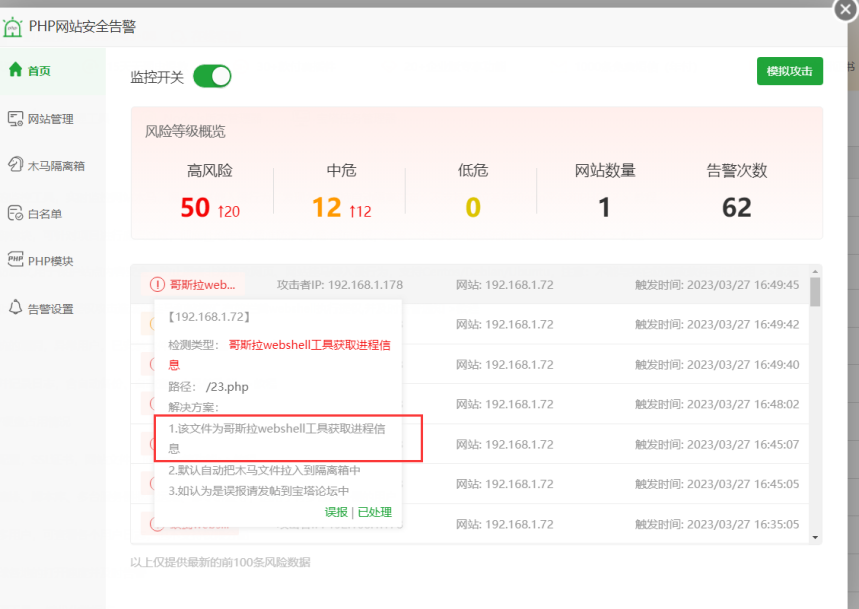Click the alarm settings bell icon
This screenshot has height=609, width=859.
(x=15, y=308)
